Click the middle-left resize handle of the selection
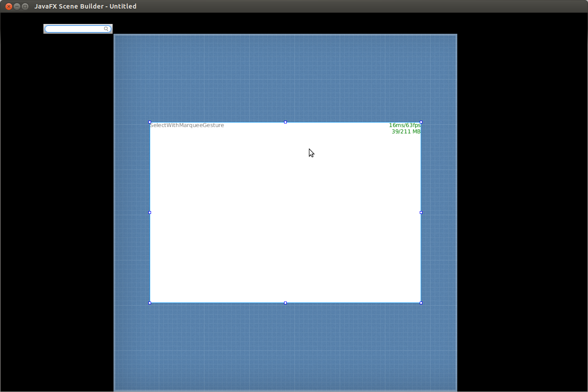This screenshot has width=588, height=392. pyautogui.click(x=150, y=213)
